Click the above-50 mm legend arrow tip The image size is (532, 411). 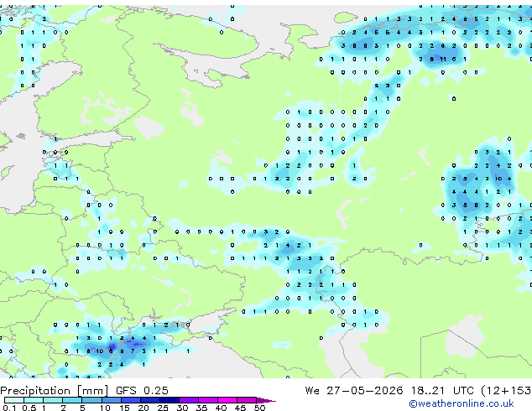pyautogui.click(x=266, y=401)
